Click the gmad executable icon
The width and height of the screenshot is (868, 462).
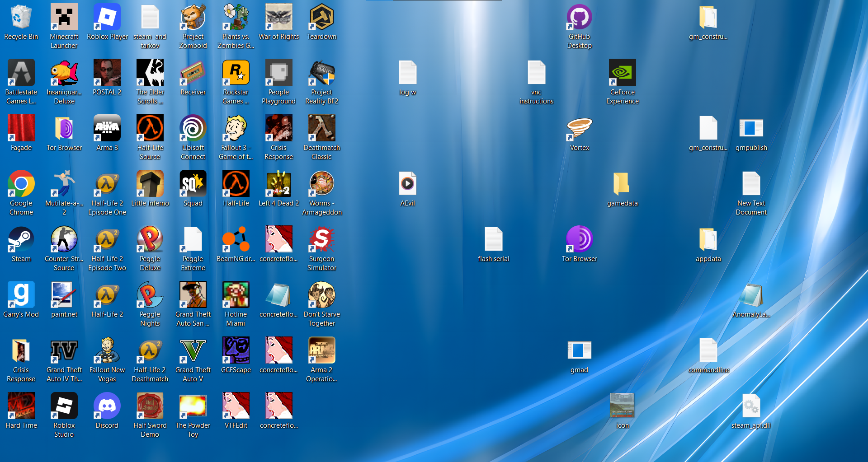(580, 350)
